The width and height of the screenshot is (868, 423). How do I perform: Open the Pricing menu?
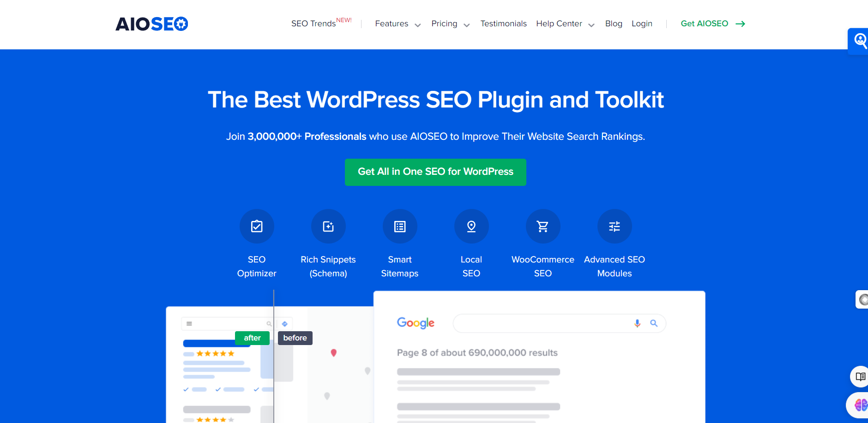pos(444,24)
